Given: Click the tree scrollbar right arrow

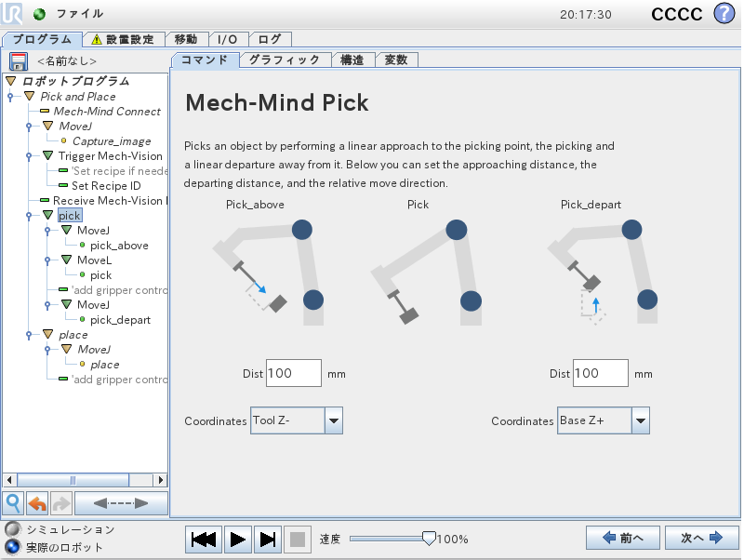Looking at the screenshot, I should 160,480.
